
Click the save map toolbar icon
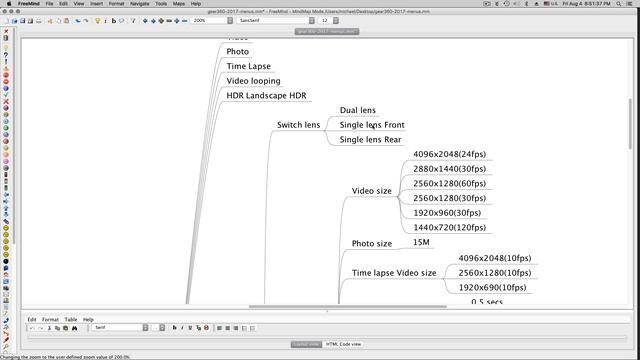pyautogui.click(x=22, y=20)
